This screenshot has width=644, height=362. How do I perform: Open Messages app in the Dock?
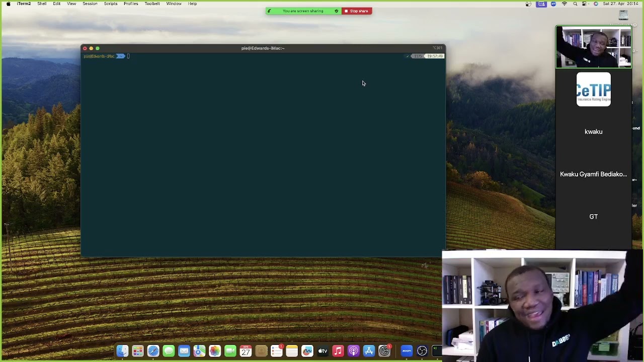click(169, 351)
